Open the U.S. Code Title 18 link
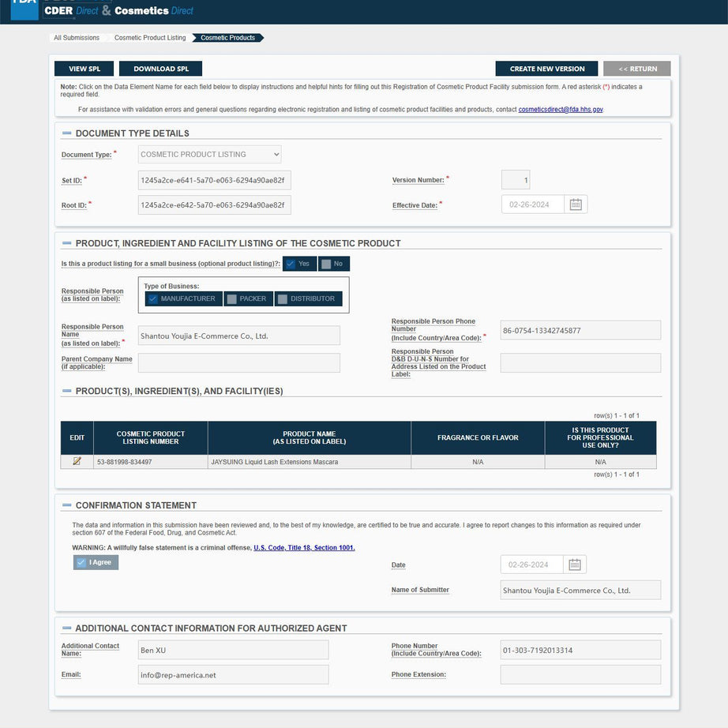 [x=304, y=548]
